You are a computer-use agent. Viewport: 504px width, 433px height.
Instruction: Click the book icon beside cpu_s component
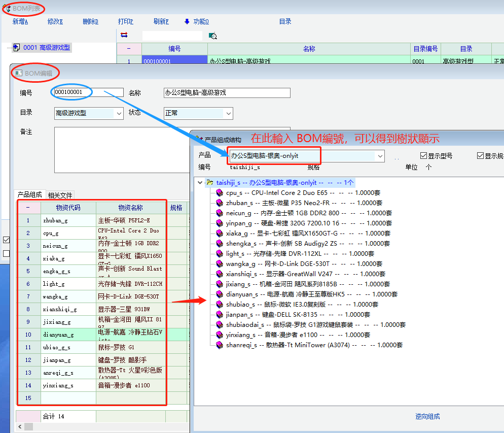[220, 193]
